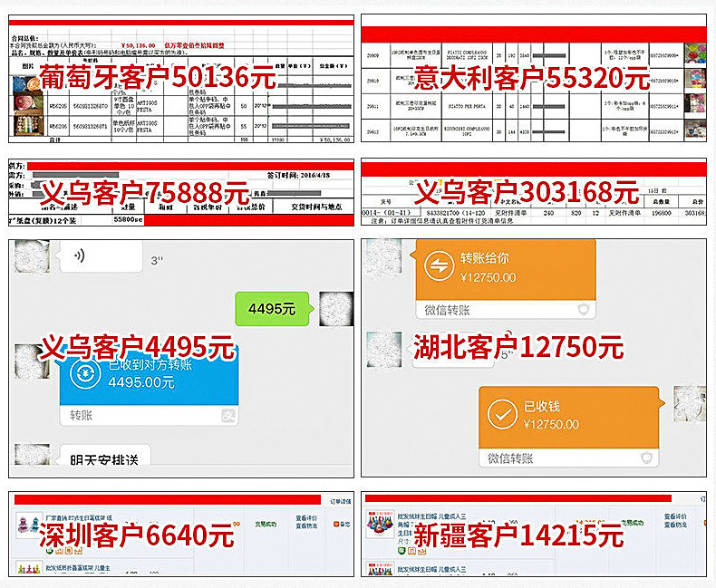The height and width of the screenshot is (588, 716).
Task: Click the Alipay logo on transfer card footer
Action: (x=227, y=416)
